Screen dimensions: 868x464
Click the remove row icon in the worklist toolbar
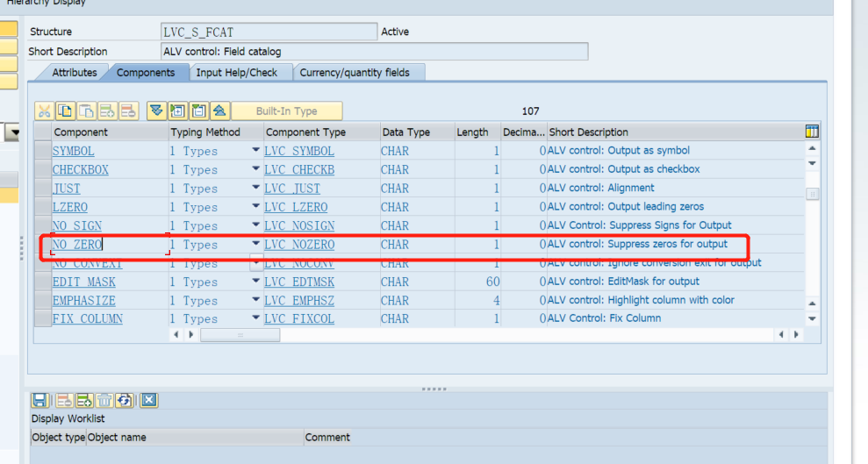[64, 400]
